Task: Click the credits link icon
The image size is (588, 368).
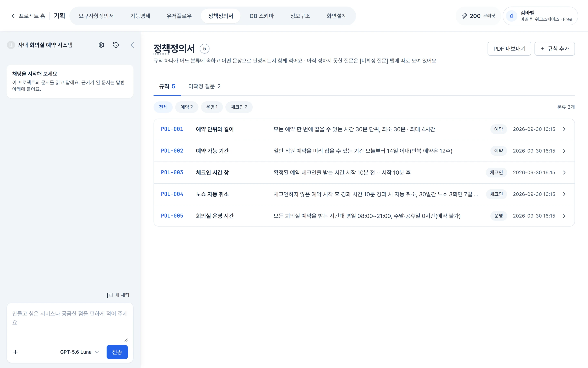Action: tap(464, 16)
